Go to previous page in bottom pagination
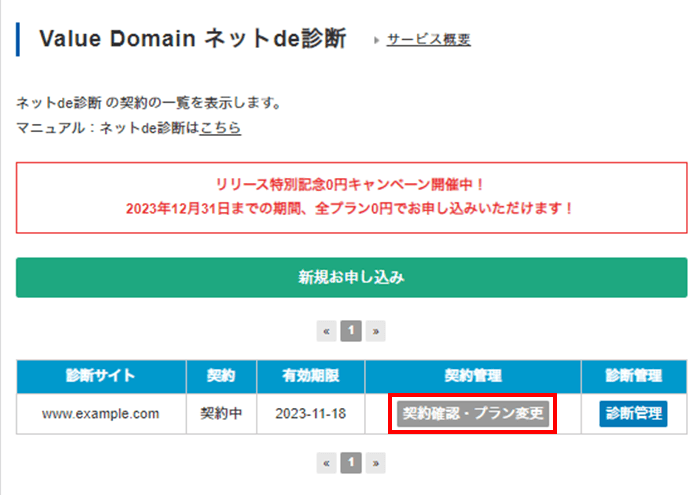Screen dimensions: 700x495 326,463
